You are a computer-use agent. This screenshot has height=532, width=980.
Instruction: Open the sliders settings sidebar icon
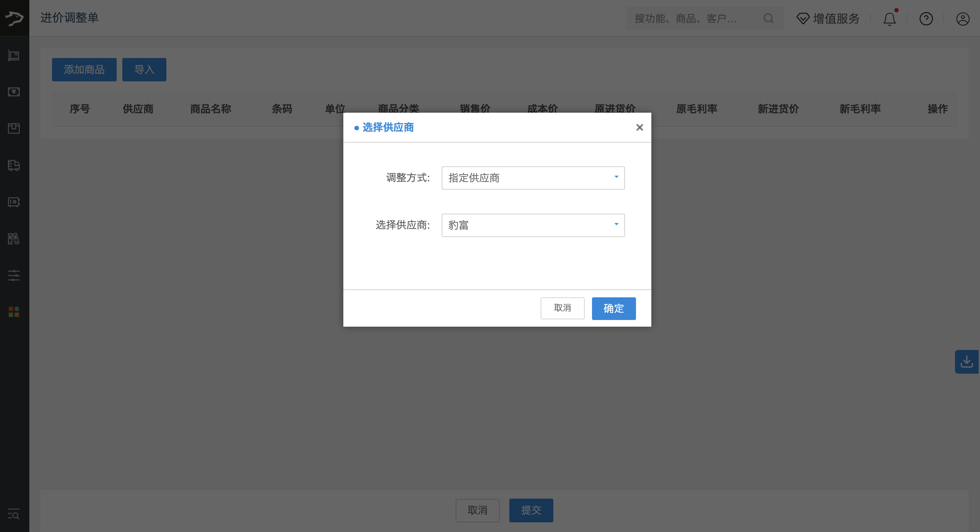pyautogui.click(x=14, y=275)
